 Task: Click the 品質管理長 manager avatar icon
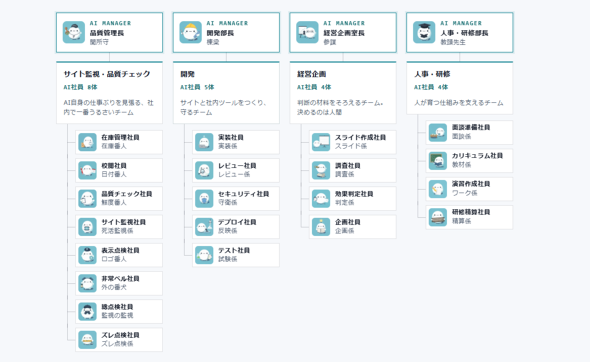pos(74,32)
